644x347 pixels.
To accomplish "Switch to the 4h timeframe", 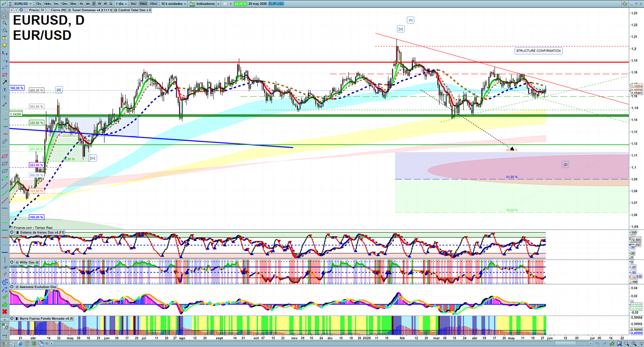I will [x=88, y=4].
